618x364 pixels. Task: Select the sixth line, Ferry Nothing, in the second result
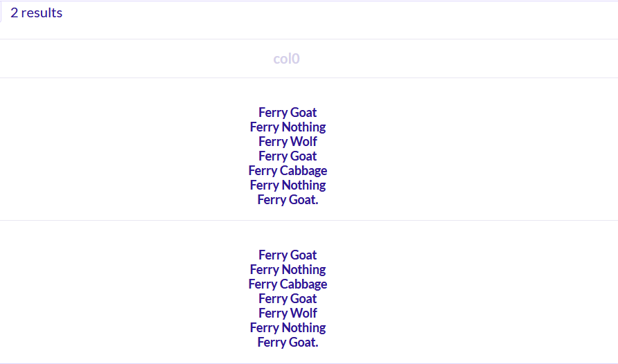288,328
